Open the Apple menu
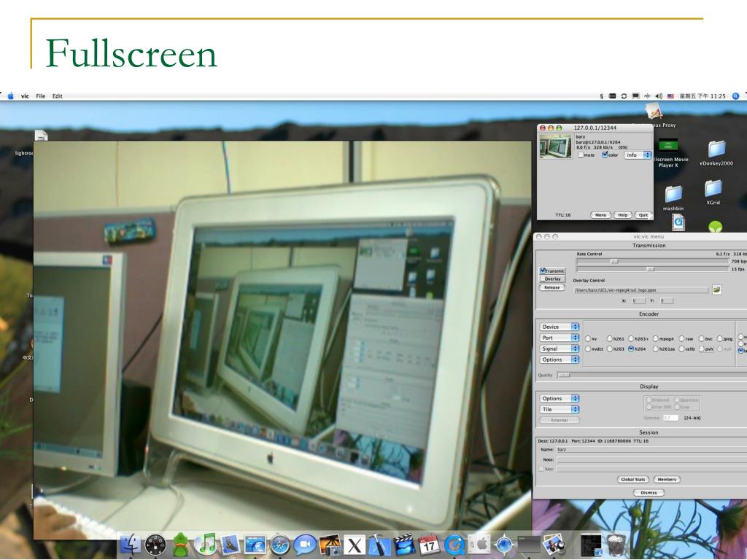Image resolution: width=747 pixels, height=560 pixels. tap(10, 96)
